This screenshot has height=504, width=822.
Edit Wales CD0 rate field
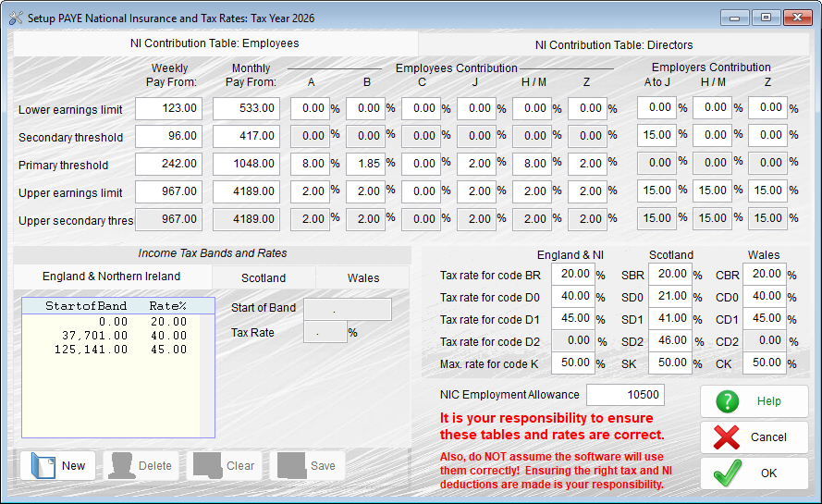coord(765,296)
